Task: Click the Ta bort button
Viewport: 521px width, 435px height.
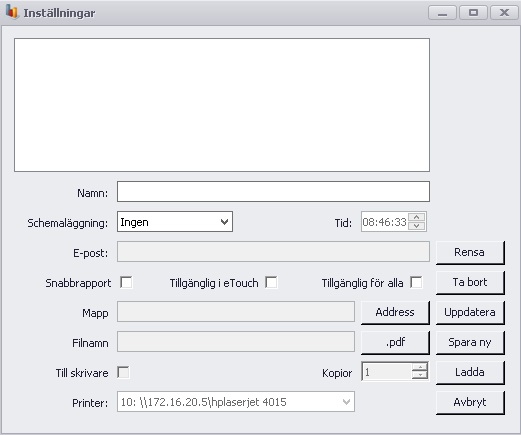Action: (x=470, y=283)
